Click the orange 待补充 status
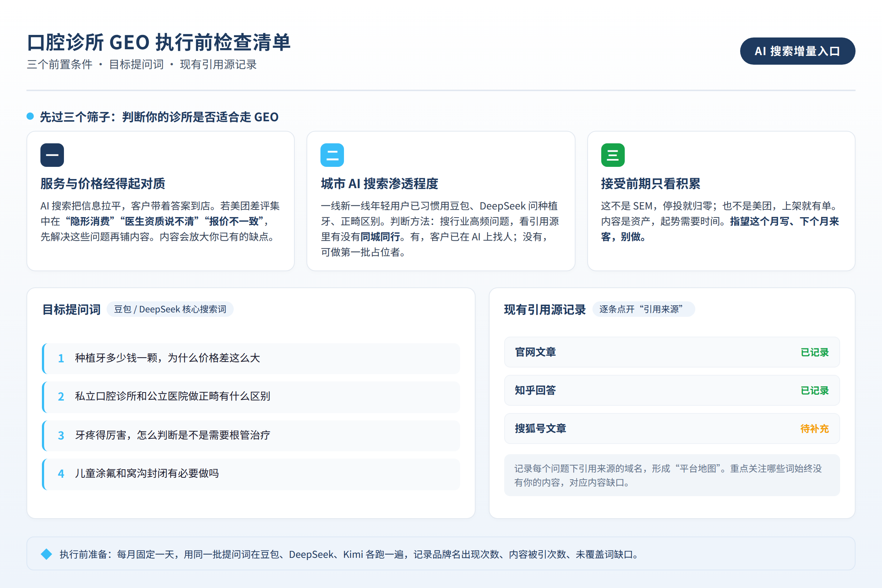This screenshot has height=588, width=882. tap(814, 429)
